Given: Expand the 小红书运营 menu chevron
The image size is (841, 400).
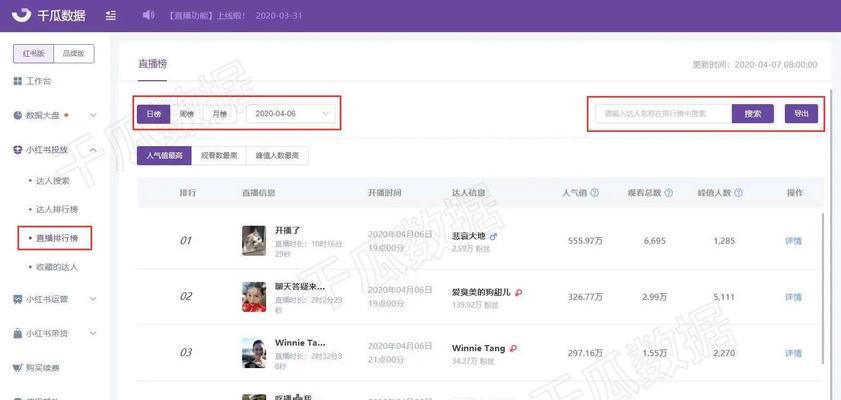Looking at the screenshot, I should [x=93, y=299].
